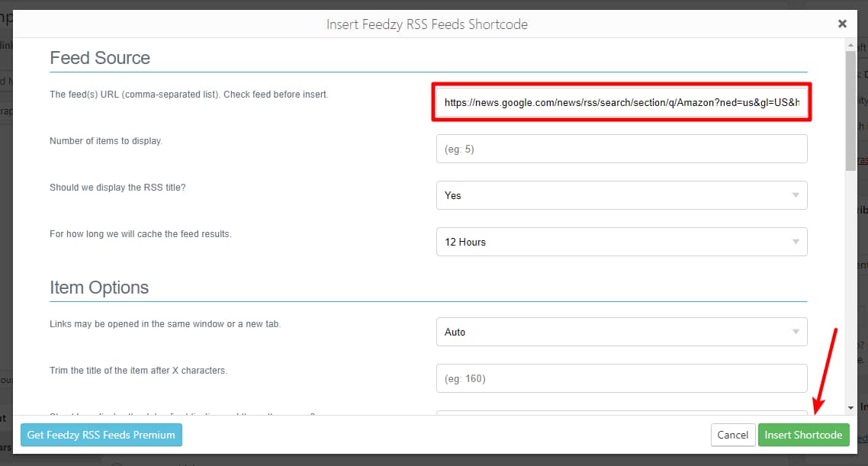The image size is (868, 466).
Task: Open the links target dropdown showing Auto
Action: pyautogui.click(x=621, y=332)
